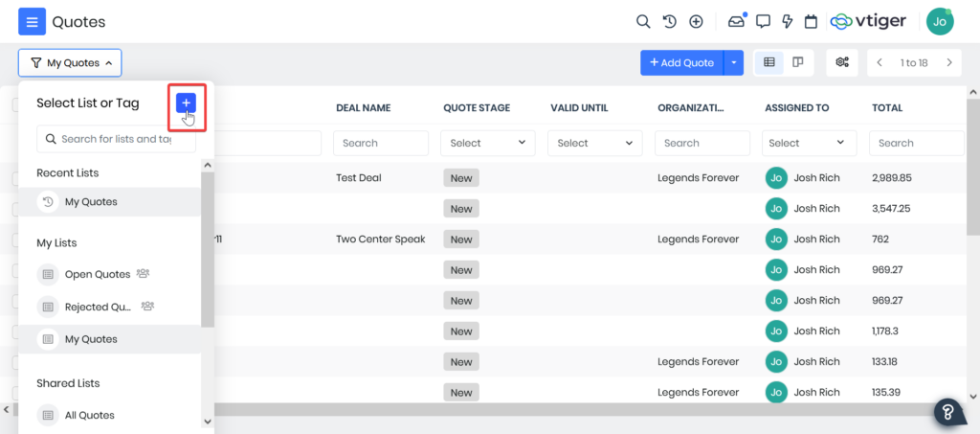Click the lightning bolt actions icon
The height and width of the screenshot is (434, 980).
click(788, 22)
